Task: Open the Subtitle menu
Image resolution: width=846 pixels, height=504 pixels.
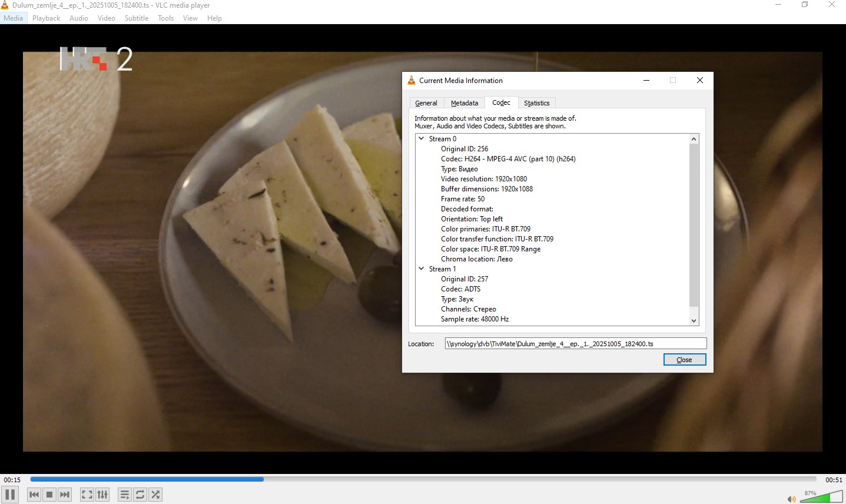Action: (x=137, y=18)
